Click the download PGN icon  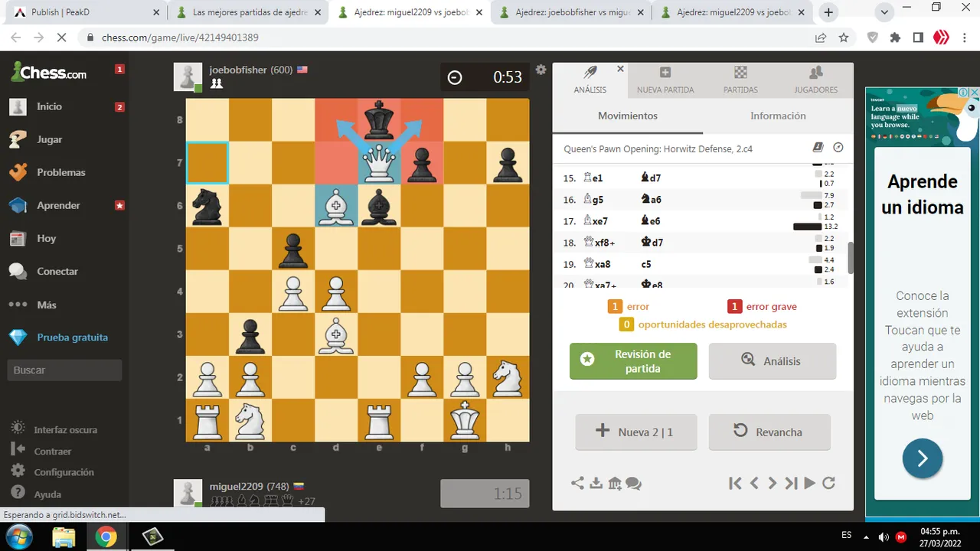(x=596, y=484)
